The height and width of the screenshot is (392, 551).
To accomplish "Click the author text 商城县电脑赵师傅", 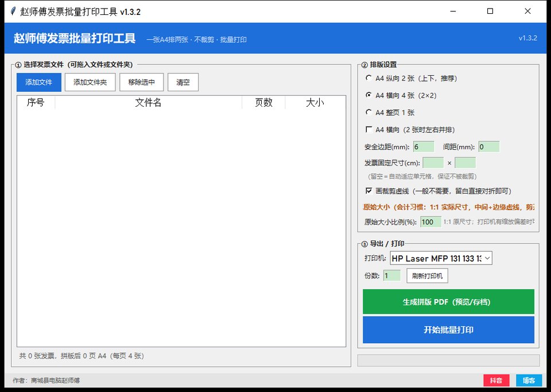I will pos(55,381).
